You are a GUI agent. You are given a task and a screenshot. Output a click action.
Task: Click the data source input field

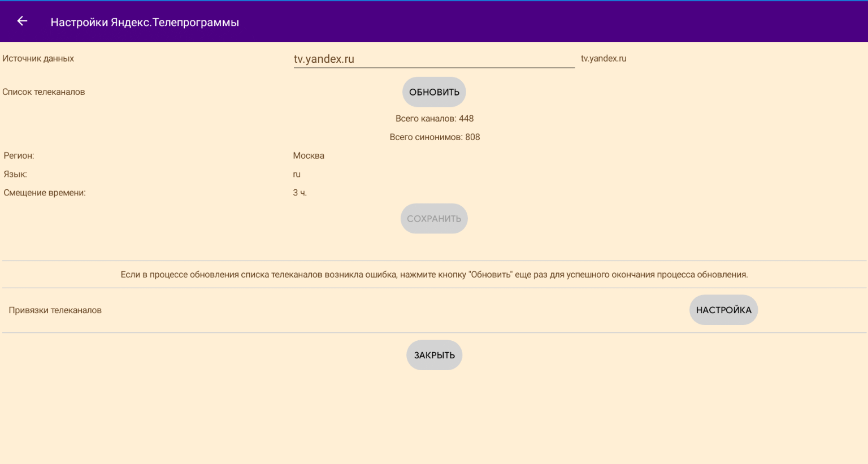pyautogui.click(x=434, y=59)
